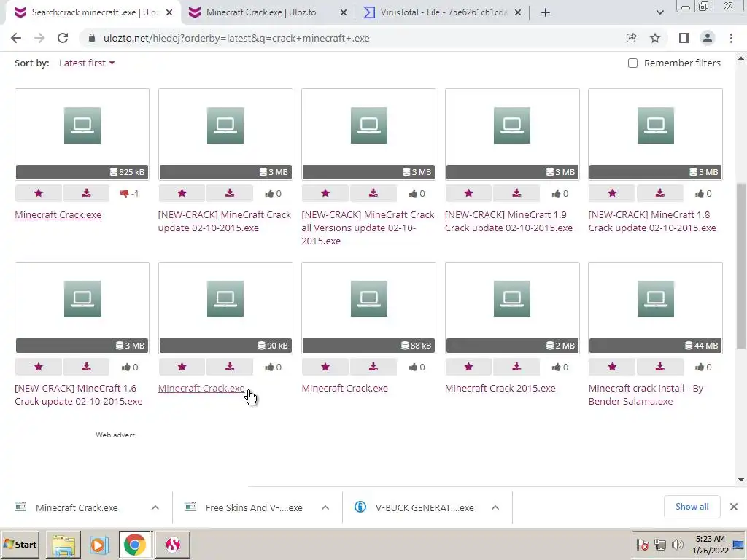Image resolution: width=747 pixels, height=560 pixels.
Task: Download MineCraft Crack update 02-10-2015.exe
Action: point(230,193)
